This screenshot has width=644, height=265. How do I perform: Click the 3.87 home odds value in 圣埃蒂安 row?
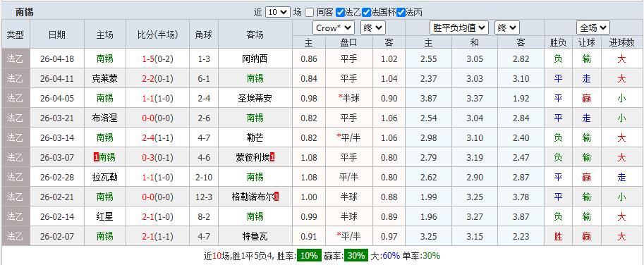429,98
